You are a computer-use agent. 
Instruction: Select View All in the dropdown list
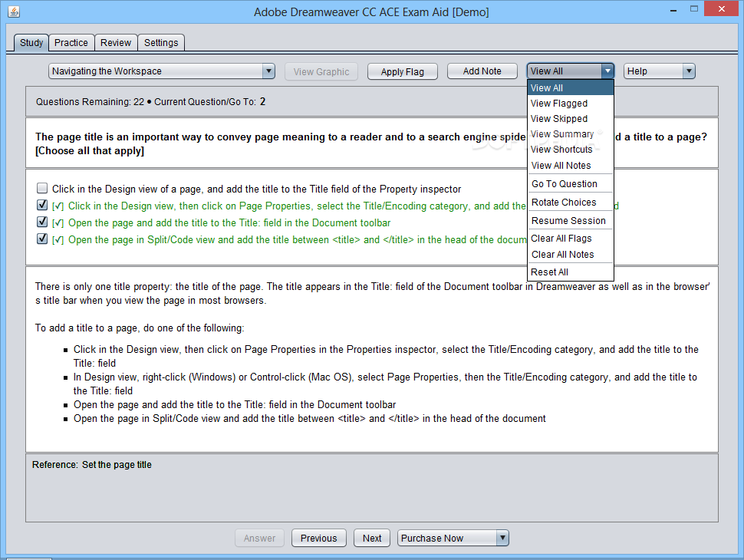tap(571, 87)
